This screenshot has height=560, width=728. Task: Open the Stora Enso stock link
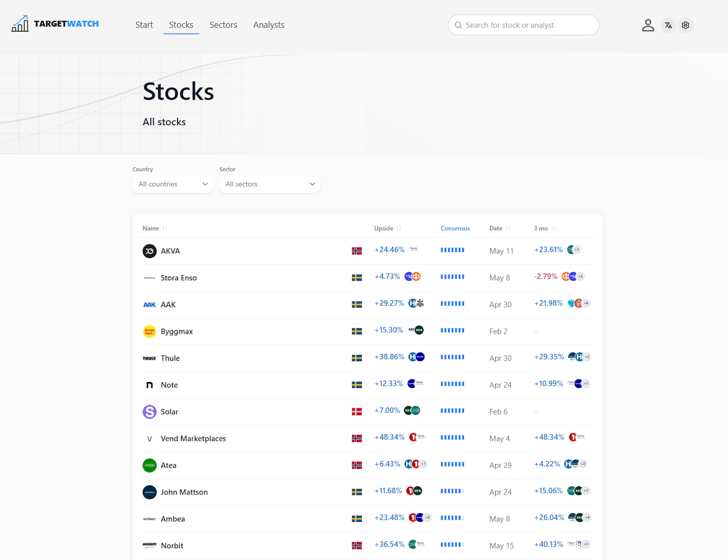coord(179,278)
